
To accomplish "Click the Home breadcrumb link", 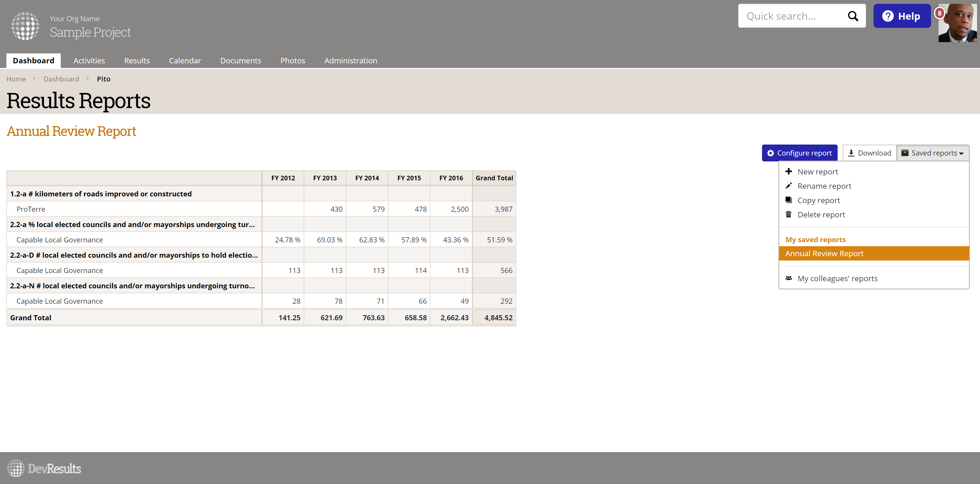I will coord(16,79).
